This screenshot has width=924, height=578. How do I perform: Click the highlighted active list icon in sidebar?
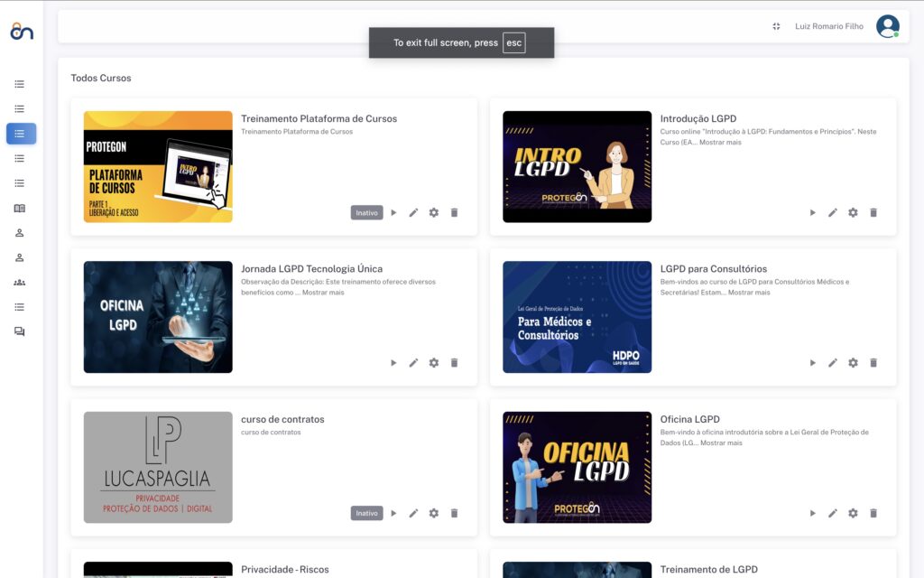(x=22, y=134)
